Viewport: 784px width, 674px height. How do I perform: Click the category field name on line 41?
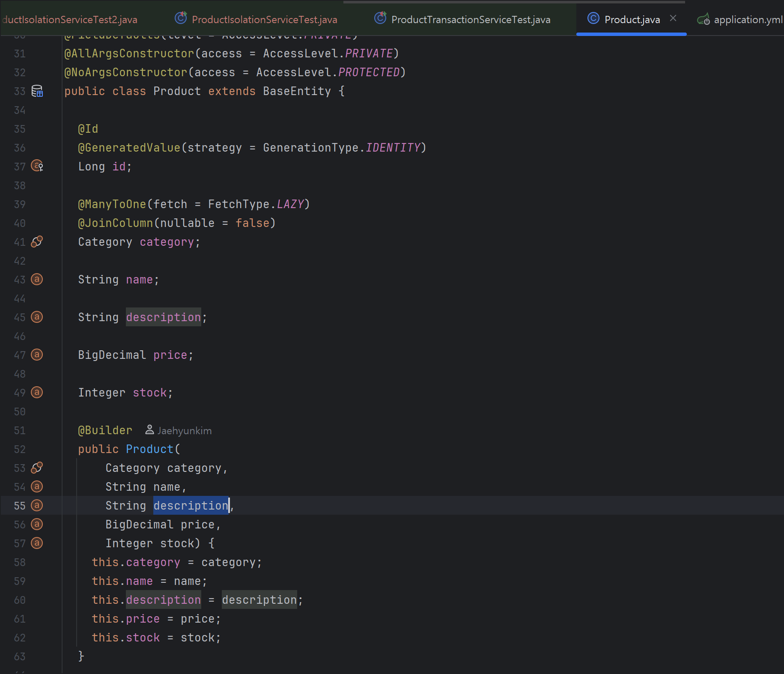coord(167,242)
